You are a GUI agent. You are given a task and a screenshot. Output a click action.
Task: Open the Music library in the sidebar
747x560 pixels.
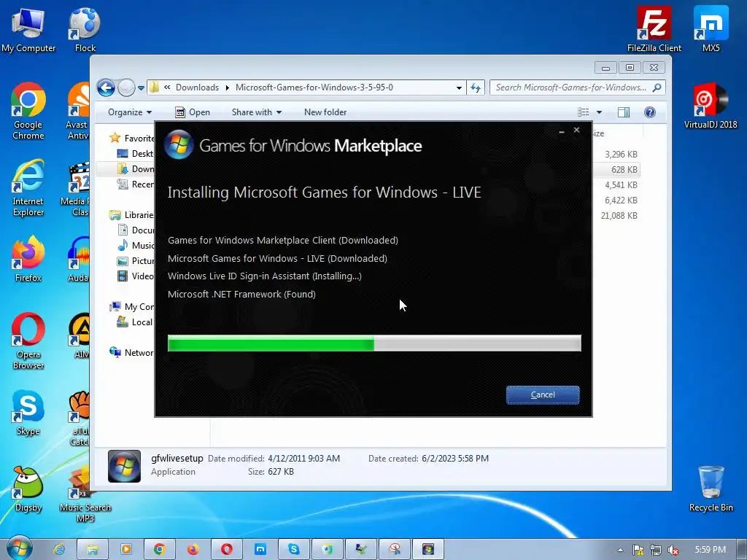136,246
